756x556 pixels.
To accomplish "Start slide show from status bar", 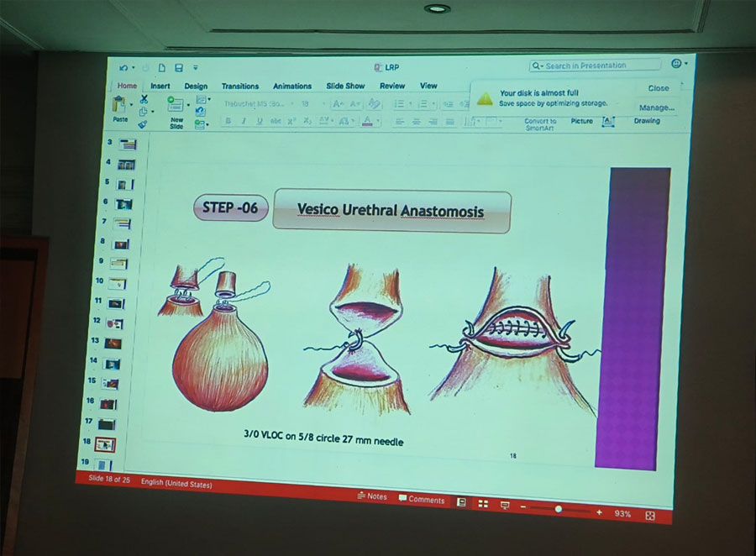I will pos(505,505).
